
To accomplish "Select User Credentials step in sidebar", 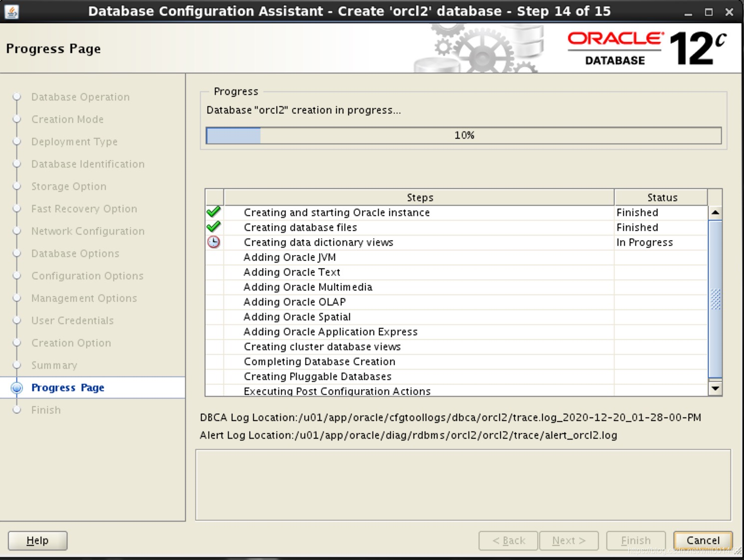I will 72,320.
